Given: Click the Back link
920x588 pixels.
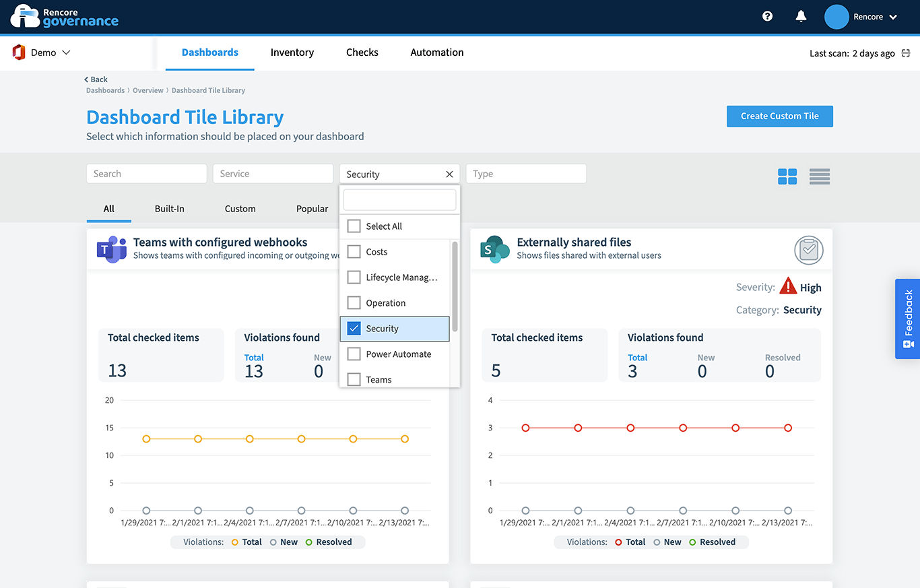Looking at the screenshot, I should point(96,79).
